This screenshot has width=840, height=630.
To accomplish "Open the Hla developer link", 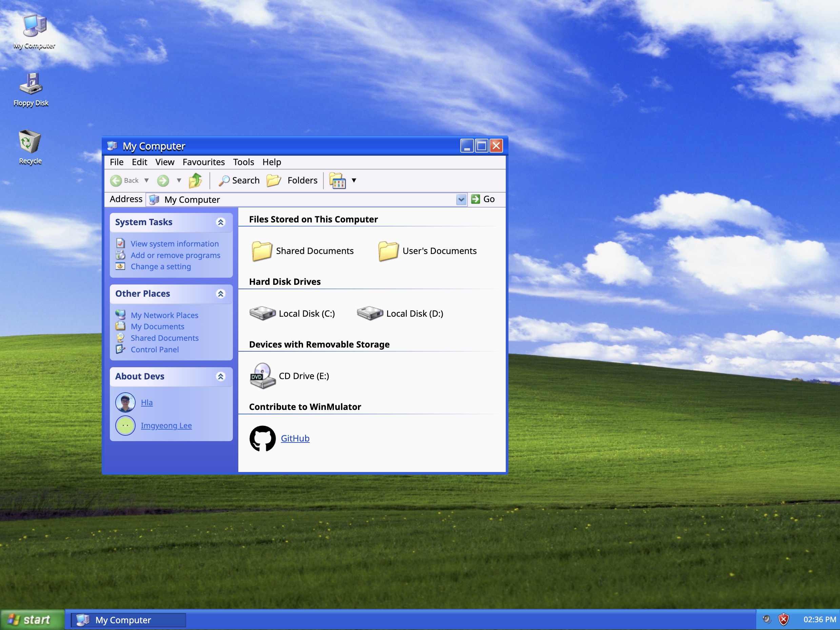I will point(146,402).
